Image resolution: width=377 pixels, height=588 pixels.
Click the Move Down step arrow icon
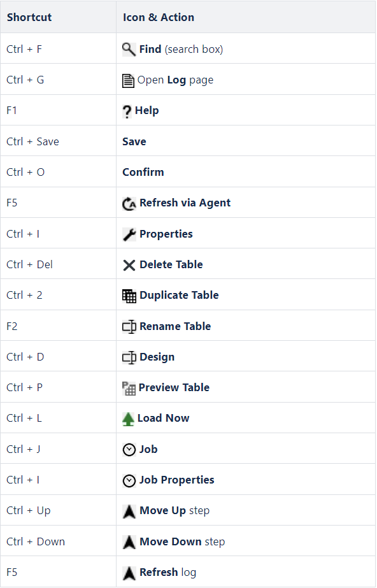tap(129, 542)
